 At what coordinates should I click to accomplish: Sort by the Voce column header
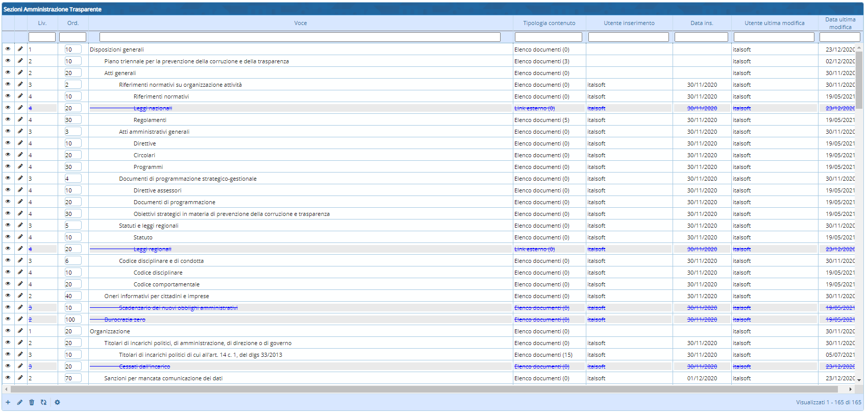click(301, 23)
